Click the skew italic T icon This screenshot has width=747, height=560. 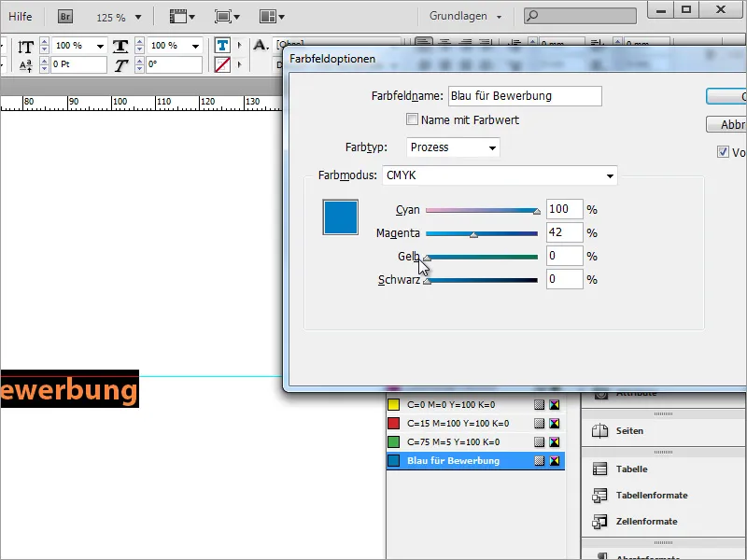coord(121,65)
